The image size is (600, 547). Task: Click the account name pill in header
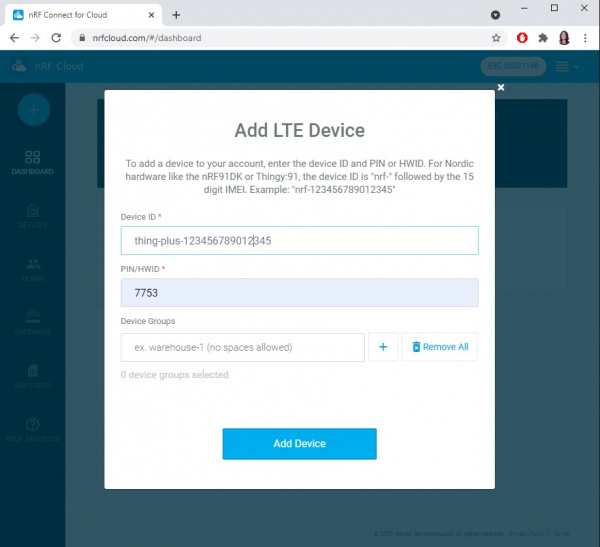pos(513,66)
